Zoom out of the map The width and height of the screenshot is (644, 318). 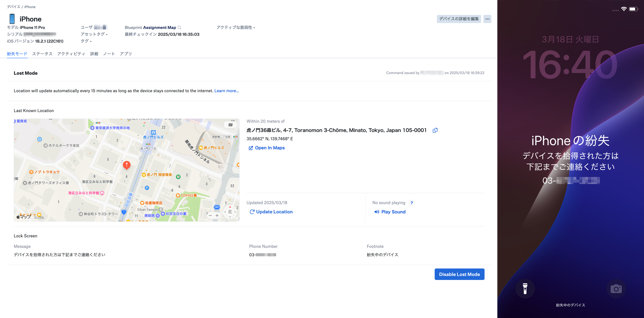pyautogui.click(x=210, y=216)
